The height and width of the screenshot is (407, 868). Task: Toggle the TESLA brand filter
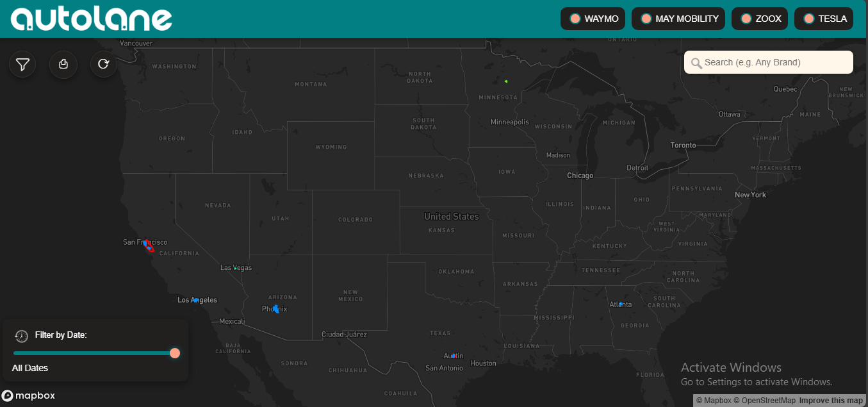coord(824,19)
